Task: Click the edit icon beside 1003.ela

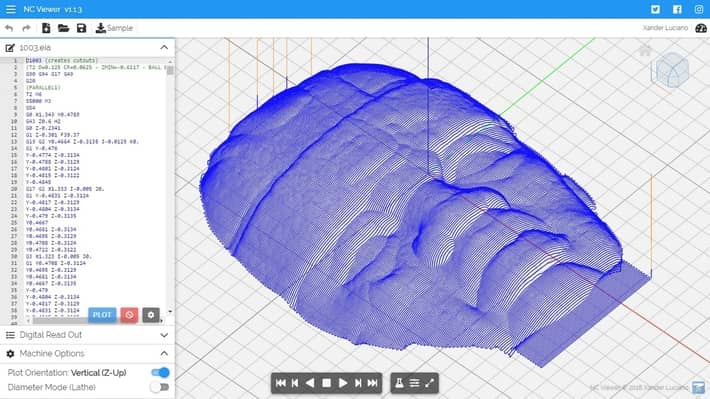Action: pos(10,48)
